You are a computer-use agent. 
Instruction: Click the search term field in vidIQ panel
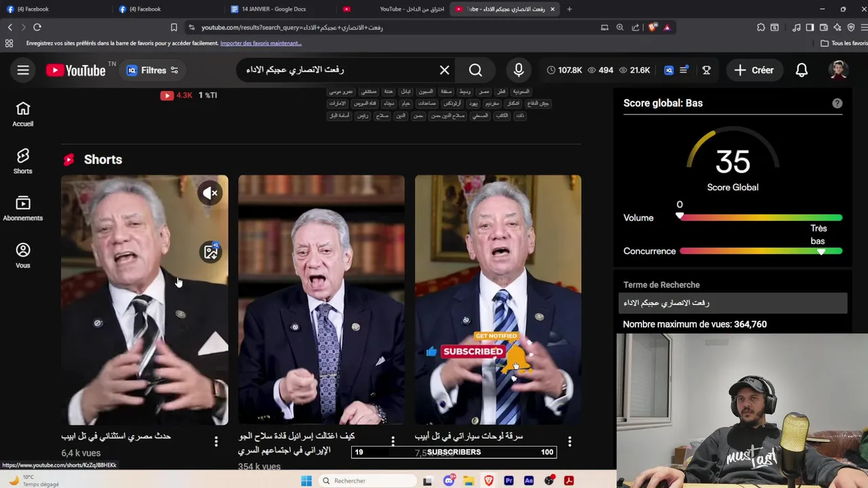[x=733, y=303]
